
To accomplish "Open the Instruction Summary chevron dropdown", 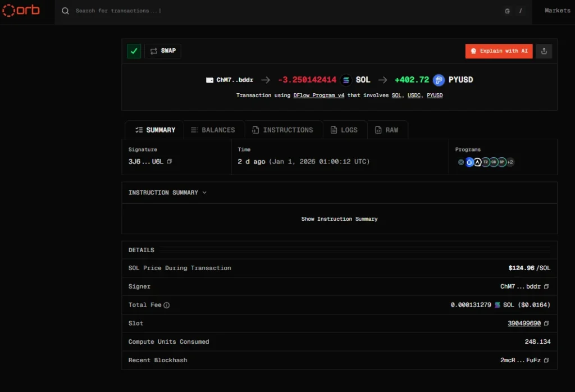I will click(204, 193).
